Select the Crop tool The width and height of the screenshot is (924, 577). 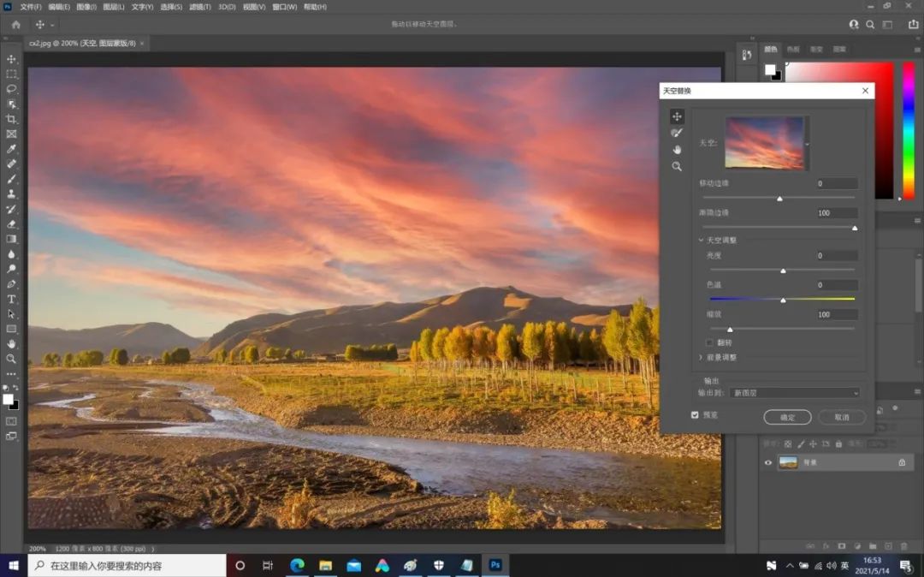click(x=11, y=120)
